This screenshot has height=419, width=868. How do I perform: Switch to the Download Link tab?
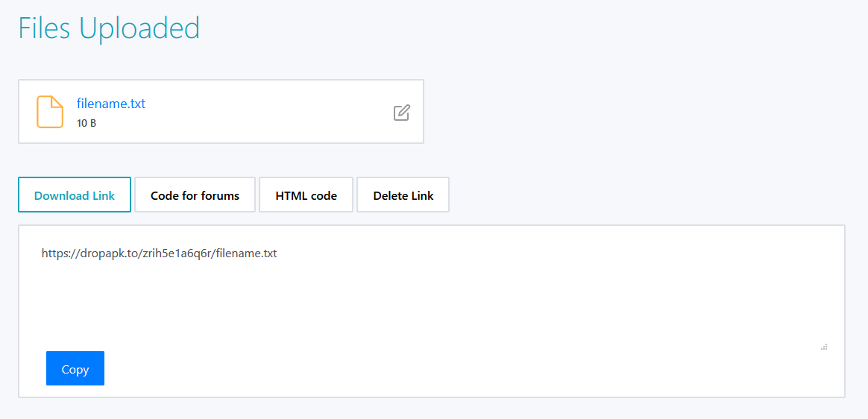click(75, 195)
